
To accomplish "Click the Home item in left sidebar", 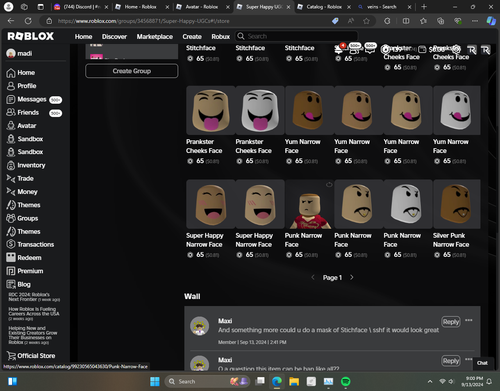I will tap(21, 73).
